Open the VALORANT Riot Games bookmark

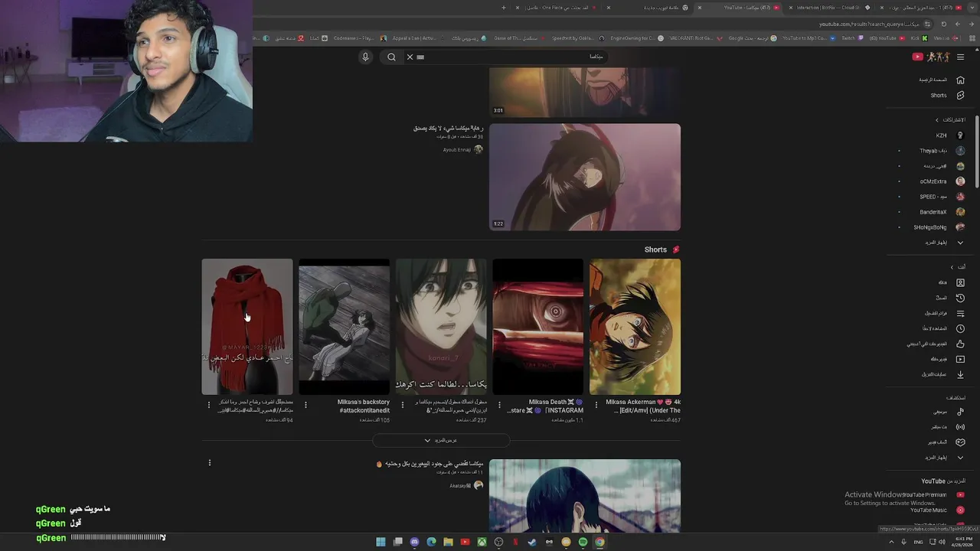click(695, 38)
